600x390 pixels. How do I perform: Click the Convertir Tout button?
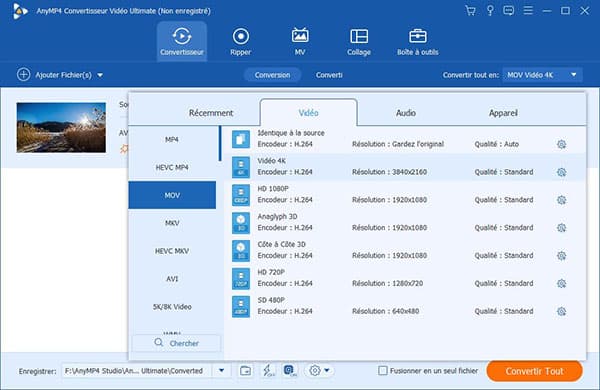click(x=534, y=371)
